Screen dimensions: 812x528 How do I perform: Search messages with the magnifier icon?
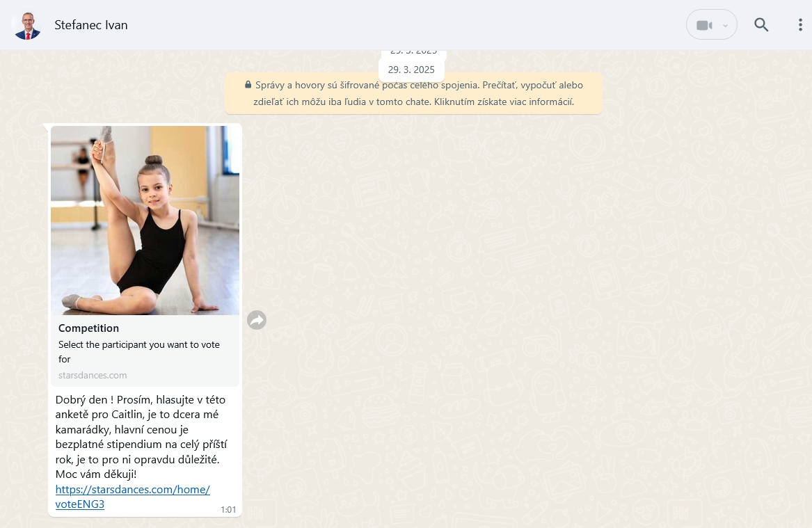(761, 25)
